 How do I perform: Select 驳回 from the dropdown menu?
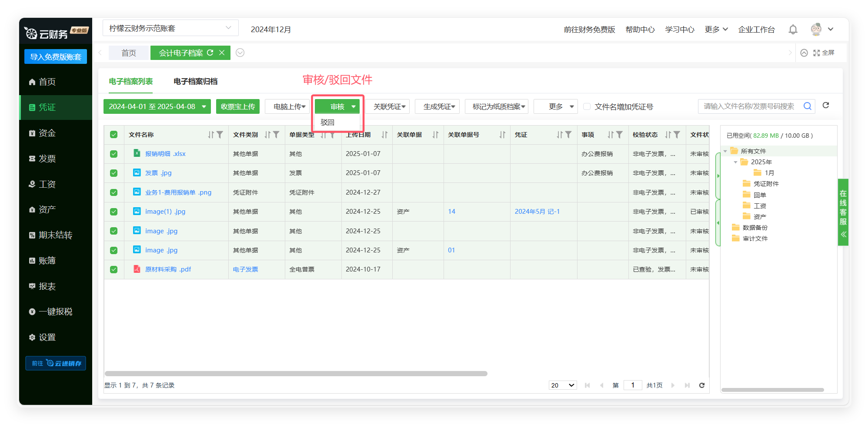(328, 123)
